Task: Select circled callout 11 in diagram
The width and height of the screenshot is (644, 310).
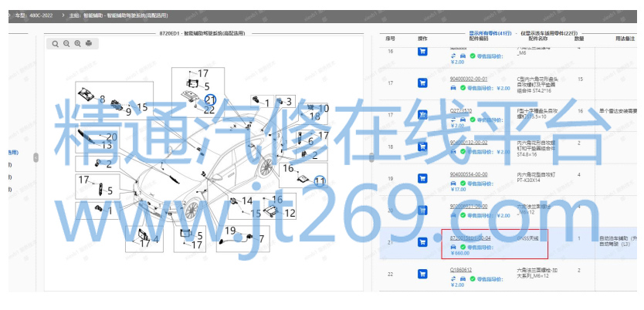Action: coord(320,180)
